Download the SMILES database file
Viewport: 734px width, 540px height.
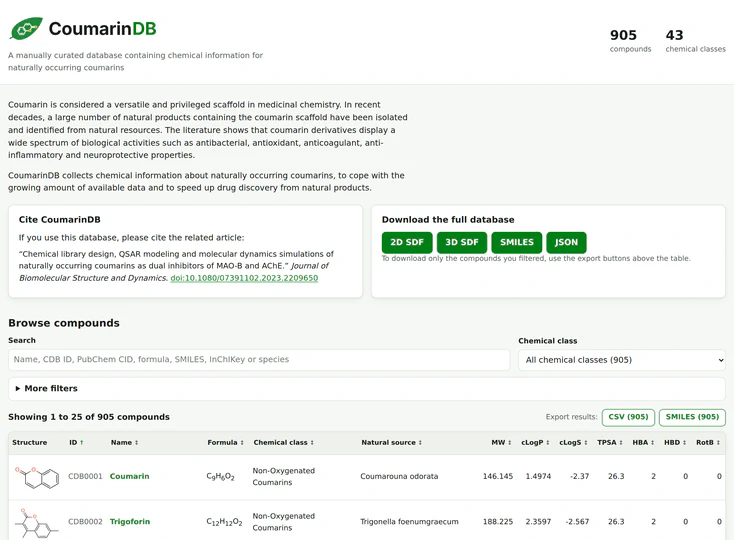(x=517, y=242)
